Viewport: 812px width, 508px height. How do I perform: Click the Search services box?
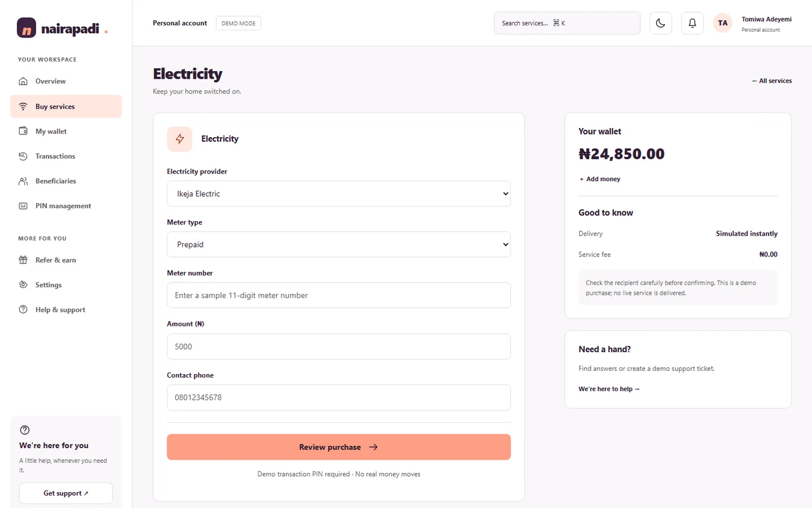coord(567,23)
